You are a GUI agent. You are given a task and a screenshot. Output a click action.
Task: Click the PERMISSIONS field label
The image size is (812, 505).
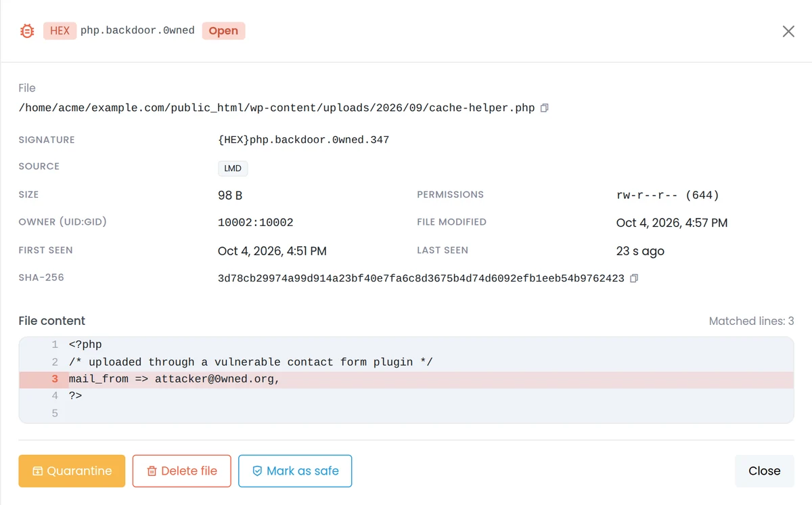[451, 194]
